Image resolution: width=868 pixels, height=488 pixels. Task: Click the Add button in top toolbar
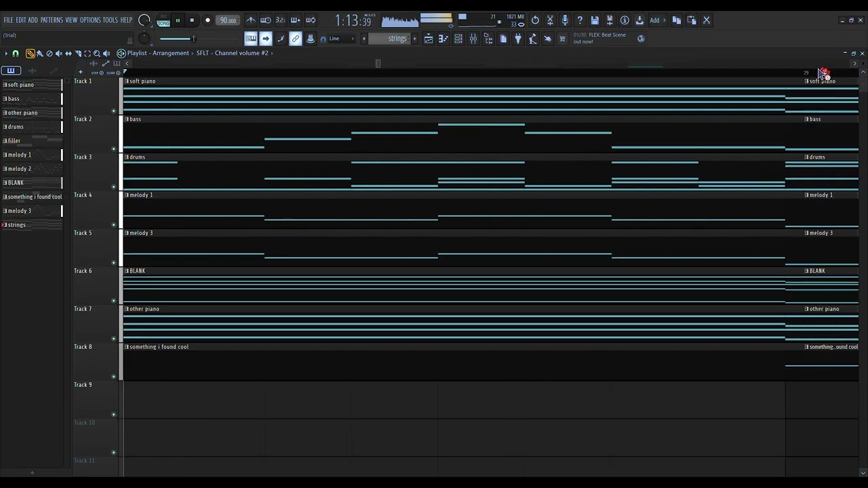pos(657,20)
